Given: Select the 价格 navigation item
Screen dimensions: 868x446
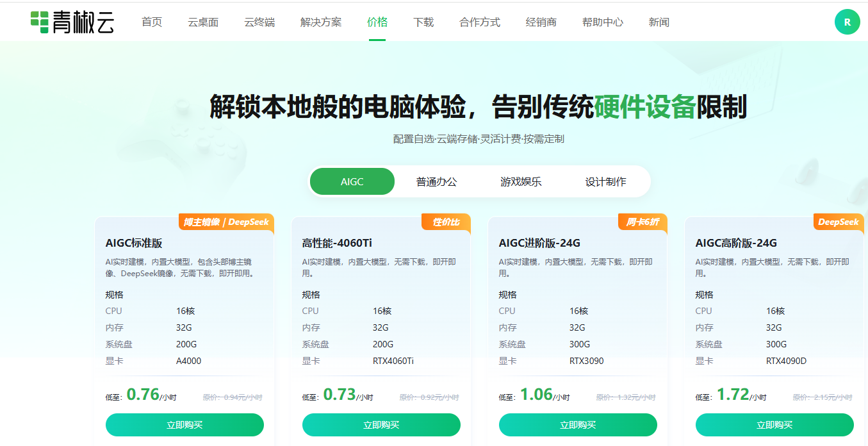Looking at the screenshot, I should pyautogui.click(x=377, y=22).
